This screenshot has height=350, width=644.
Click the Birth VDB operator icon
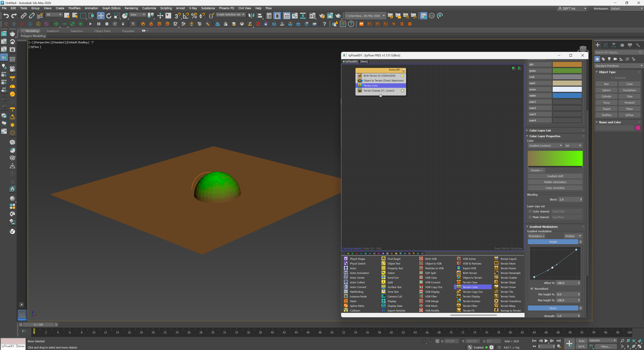tap(421, 259)
